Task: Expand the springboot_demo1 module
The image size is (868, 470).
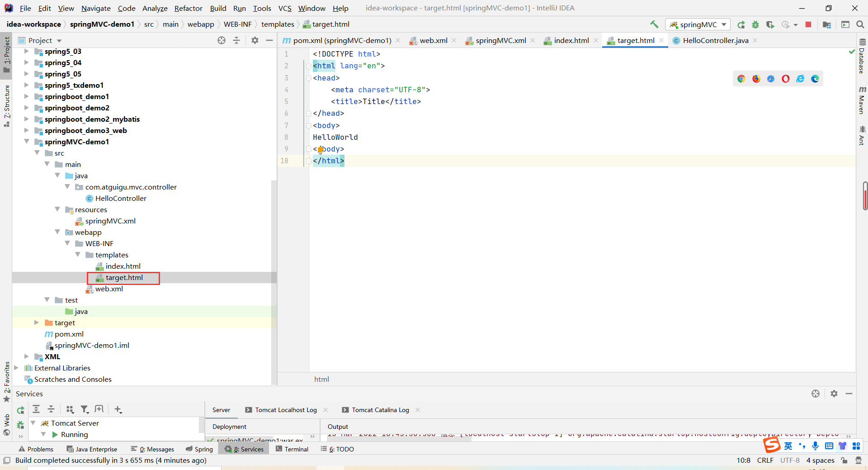Action: (x=26, y=96)
